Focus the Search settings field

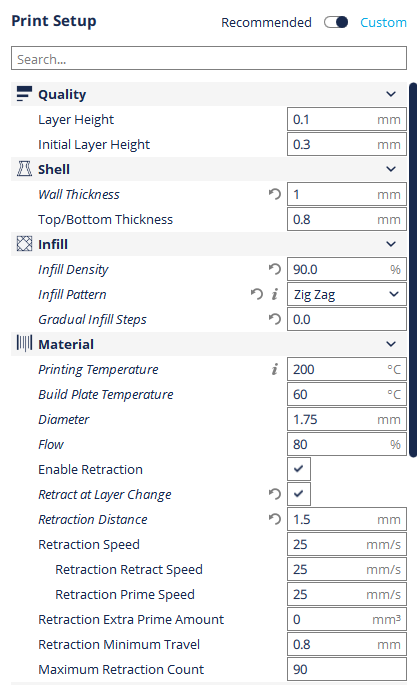coord(209,58)
